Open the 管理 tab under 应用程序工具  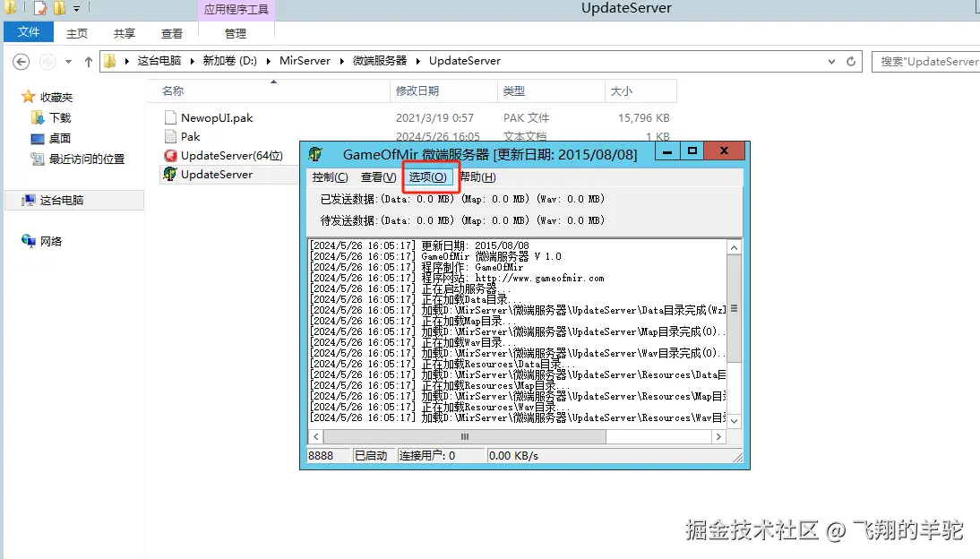pos(236,33)
